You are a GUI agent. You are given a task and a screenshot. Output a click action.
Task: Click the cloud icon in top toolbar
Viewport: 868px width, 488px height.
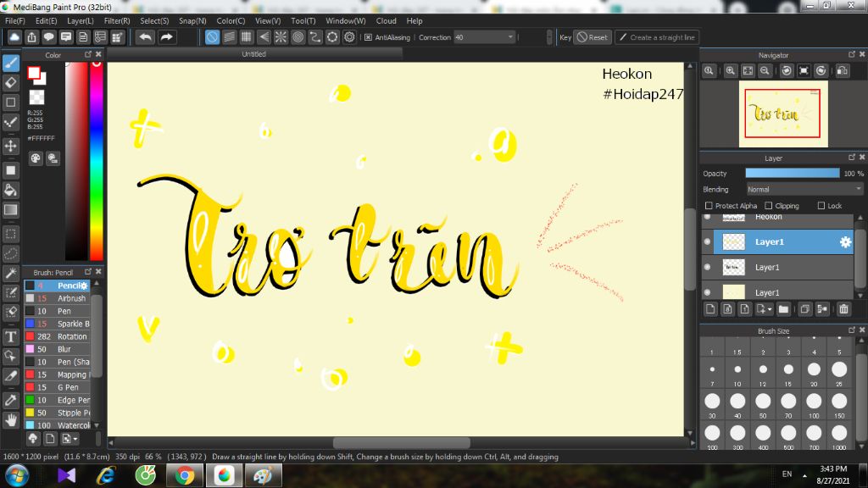click(x=14, y=37)
